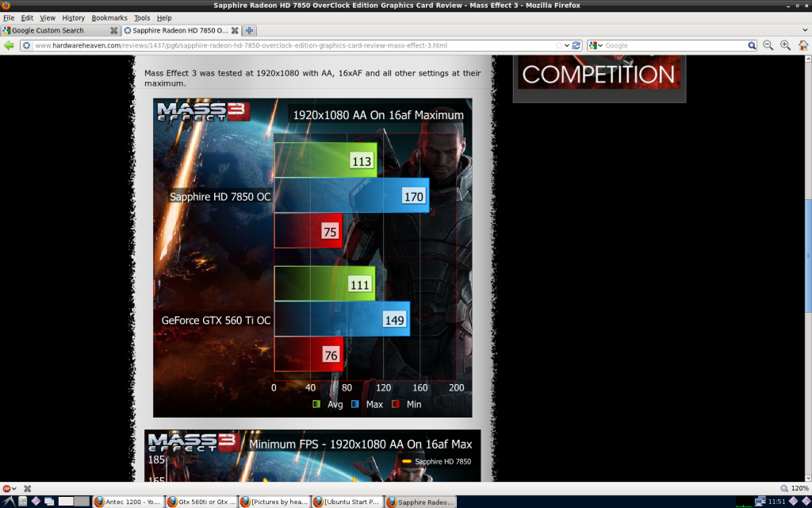Click the Firefox icon in the title bar
The width and height of the screenshot is (812, 508).
pyautogui.click(x=6, y=6)
